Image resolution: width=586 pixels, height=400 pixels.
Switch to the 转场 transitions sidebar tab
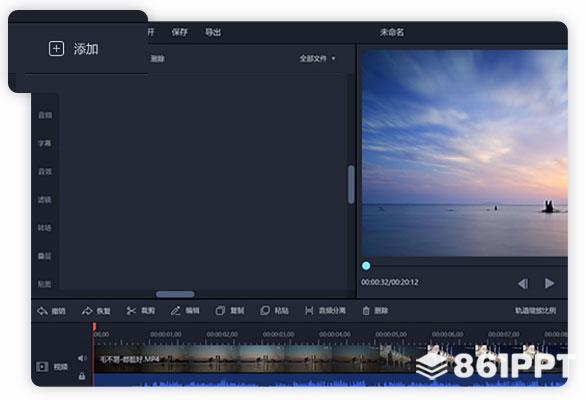pos(45,228)
